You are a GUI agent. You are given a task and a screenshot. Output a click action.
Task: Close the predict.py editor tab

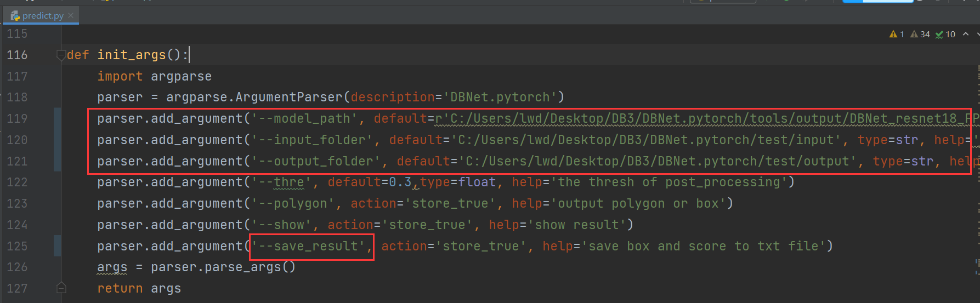point(71,15)
